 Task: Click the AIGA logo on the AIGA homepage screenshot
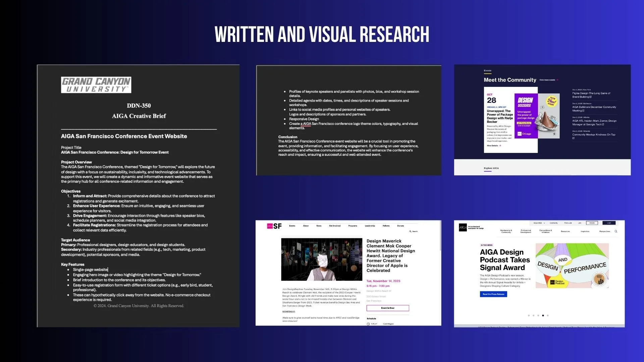coord(463,227)
